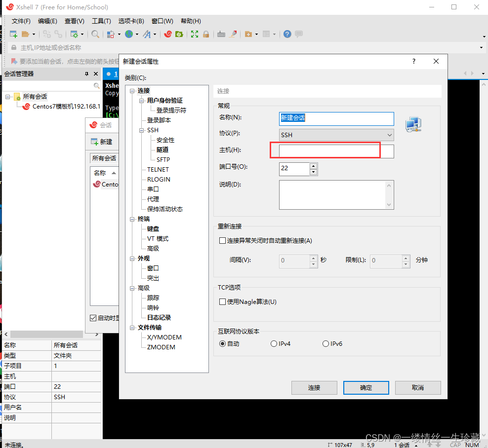Select the IPv4 radio button

click(x=274, y=343)
